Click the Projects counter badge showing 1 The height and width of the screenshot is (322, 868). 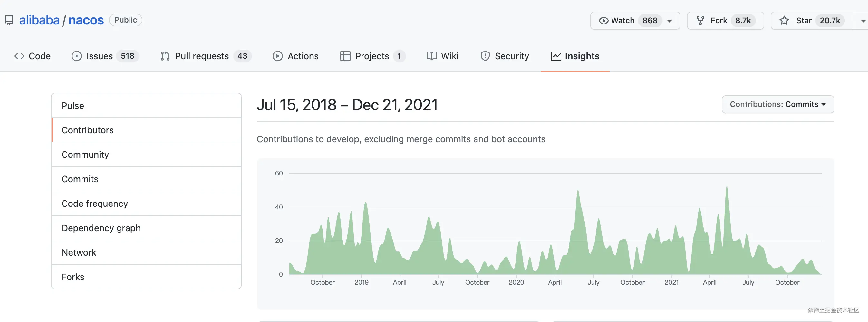[399, 56]
